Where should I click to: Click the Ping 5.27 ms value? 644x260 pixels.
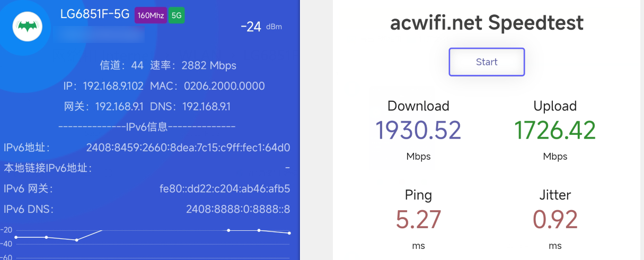[418, 219]
